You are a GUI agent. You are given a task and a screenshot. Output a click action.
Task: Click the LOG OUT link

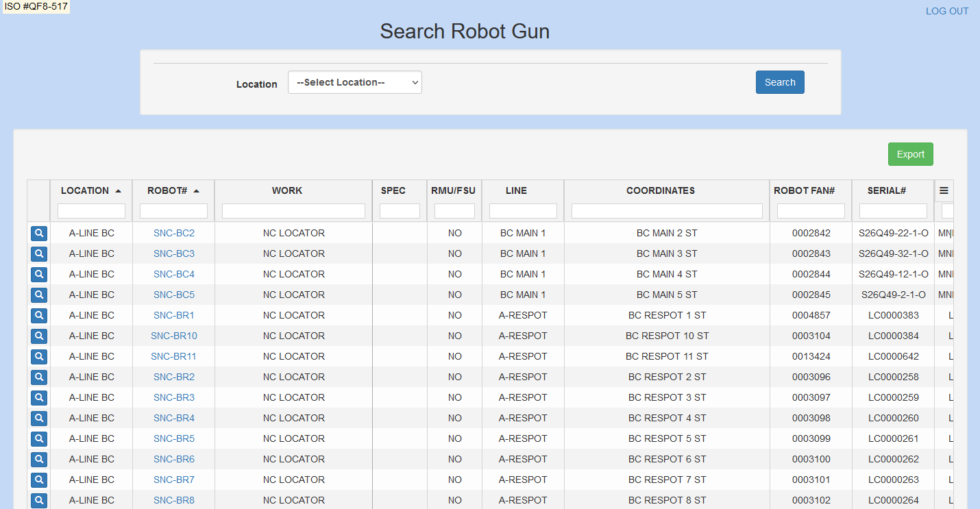click(947, 11)
